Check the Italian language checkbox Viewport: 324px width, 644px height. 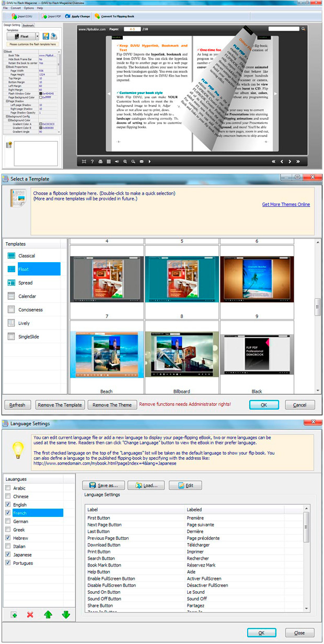tap(7, 546)
